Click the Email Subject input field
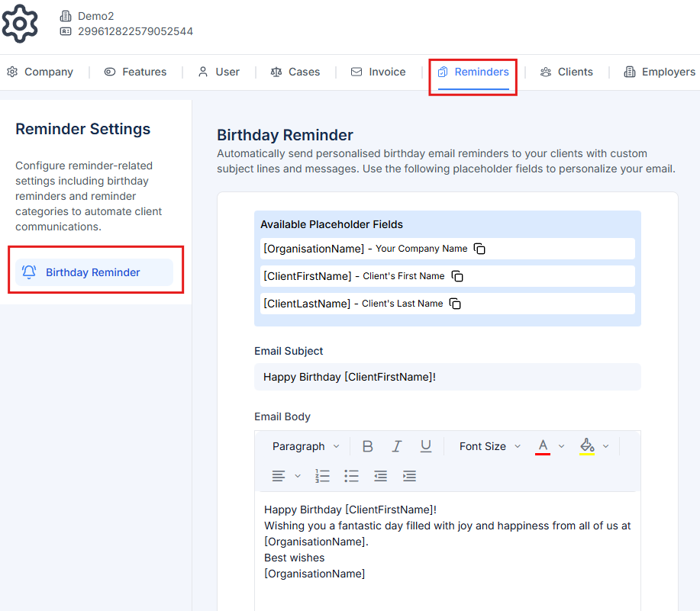The image size is (700, 611). pyautogui.click(x=447, y=377)
